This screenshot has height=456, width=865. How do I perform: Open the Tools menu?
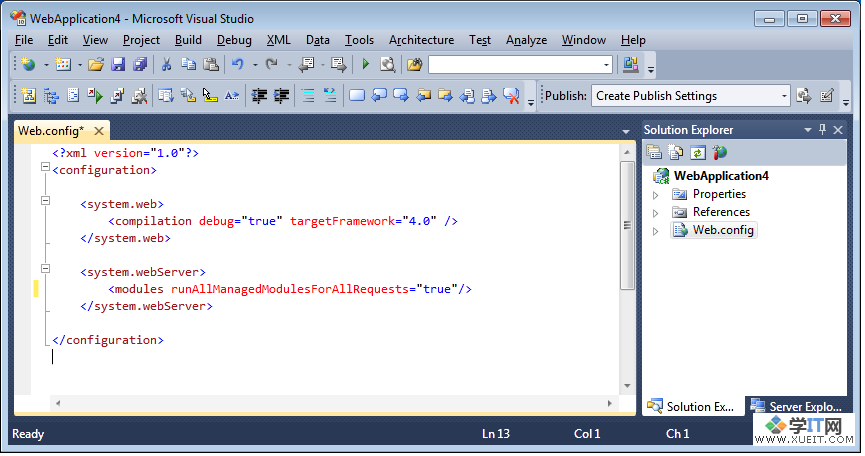(359, 40)
